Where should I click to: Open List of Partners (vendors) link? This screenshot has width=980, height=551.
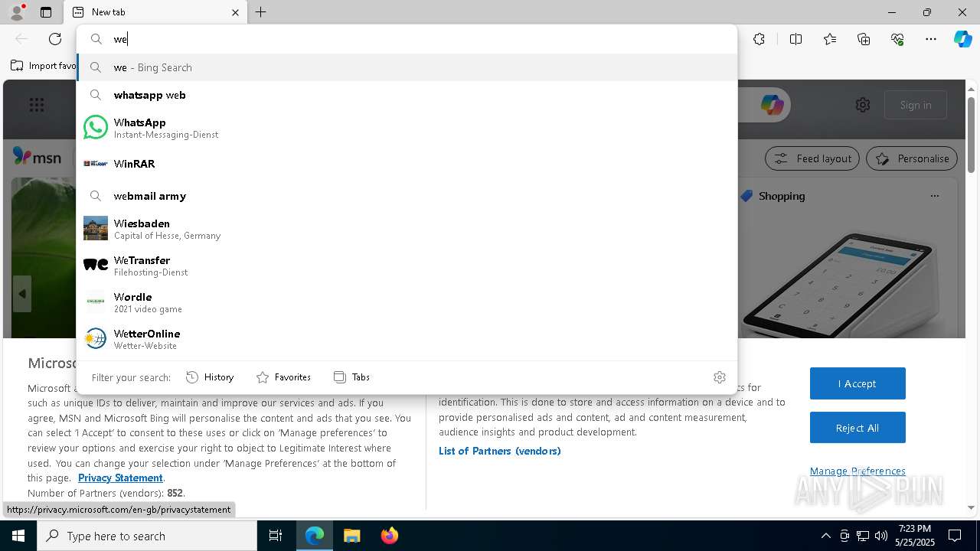point(500,451)
